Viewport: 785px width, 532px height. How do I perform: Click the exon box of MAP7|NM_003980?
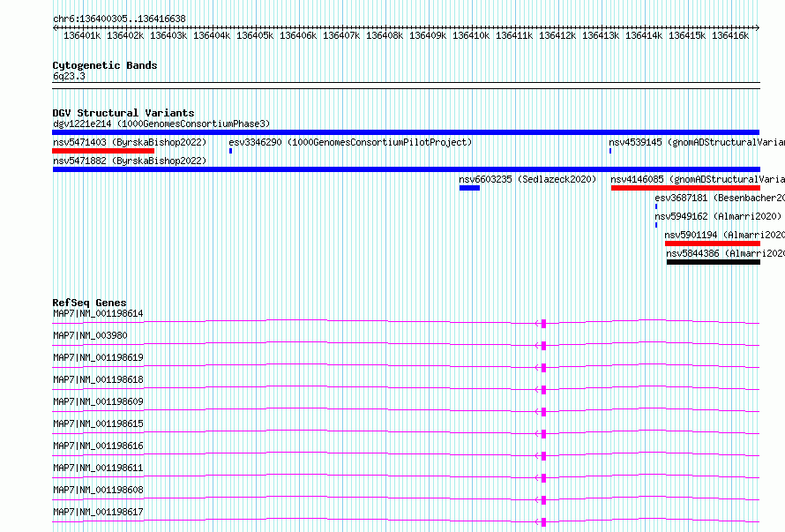(x=543, y=346)
